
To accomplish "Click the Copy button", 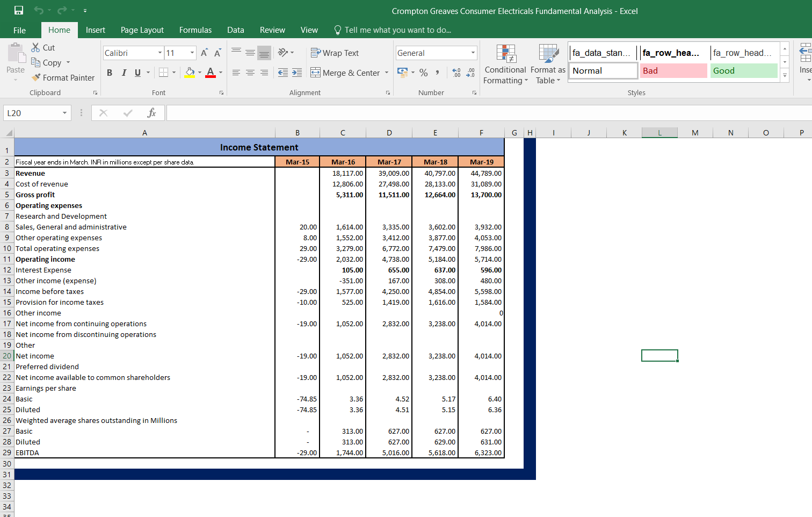I will pos(46,62).
